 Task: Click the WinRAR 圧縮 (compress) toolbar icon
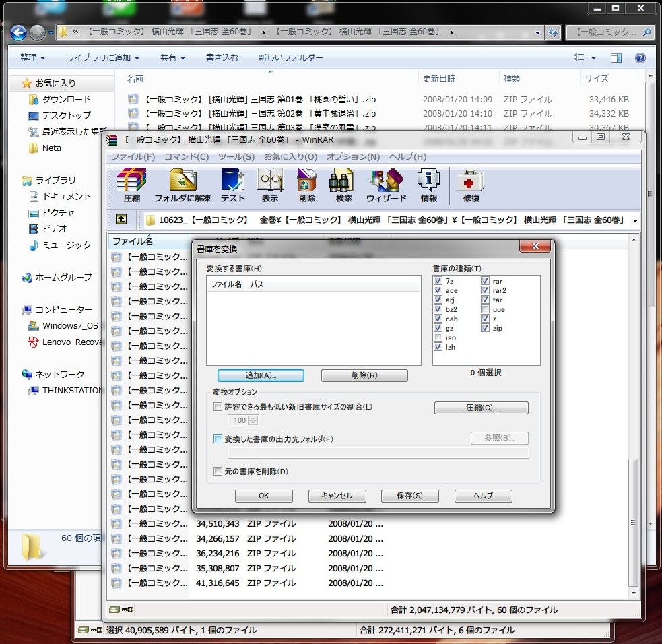(x=131, y=185)
